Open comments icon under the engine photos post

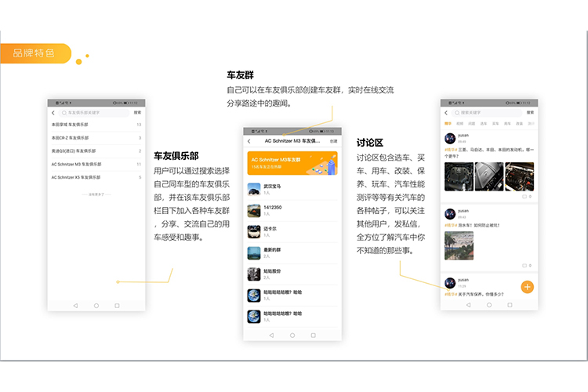[524, 197]
